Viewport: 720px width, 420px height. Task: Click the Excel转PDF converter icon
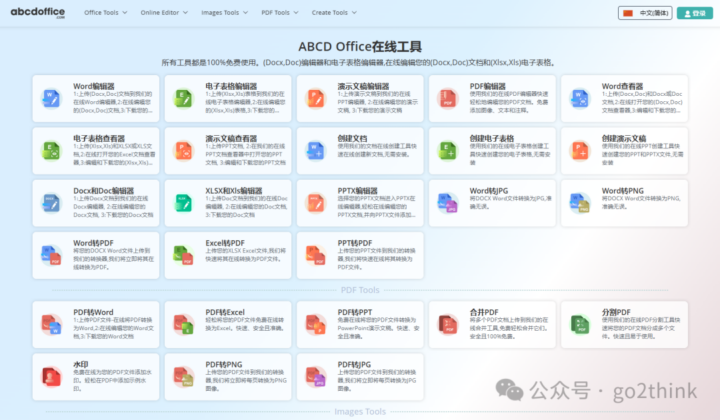pos(183,255)
